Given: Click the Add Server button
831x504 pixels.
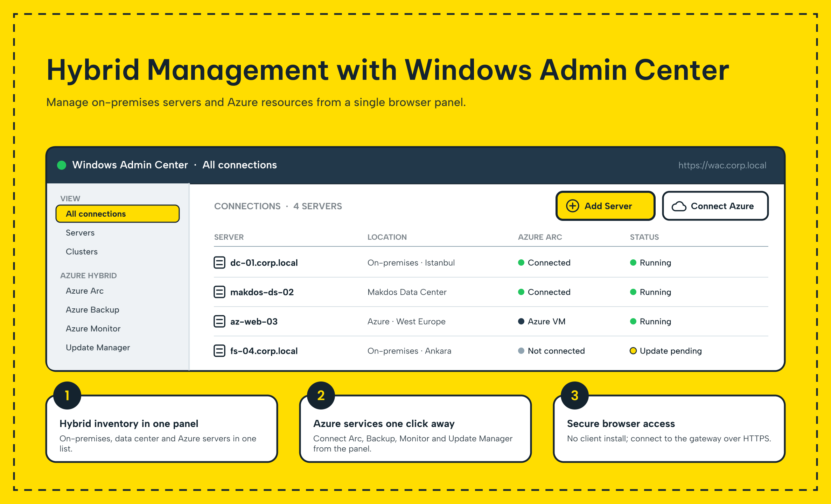Looking at the screenshot, I should point(605,206).
